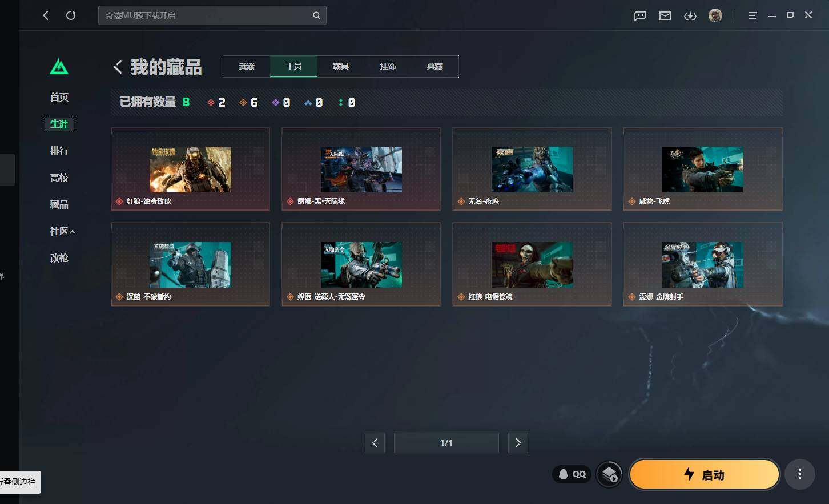Open 改枪 in the sidebar
Screen dimensions: 829x504
click(x=59, y=258)
